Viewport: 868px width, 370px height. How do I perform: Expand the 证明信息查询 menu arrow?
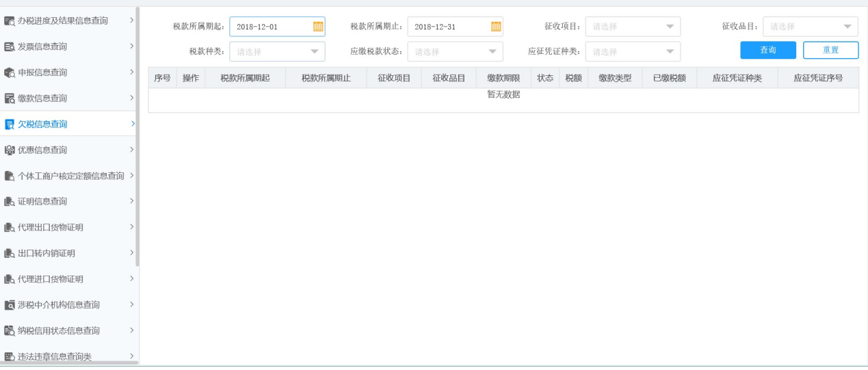point(131,201)
